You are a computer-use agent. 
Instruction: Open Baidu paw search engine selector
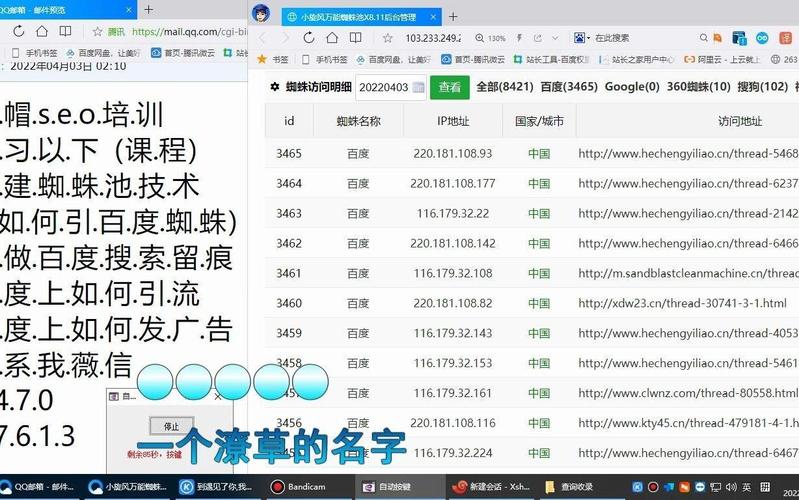[x=581, y=38]
